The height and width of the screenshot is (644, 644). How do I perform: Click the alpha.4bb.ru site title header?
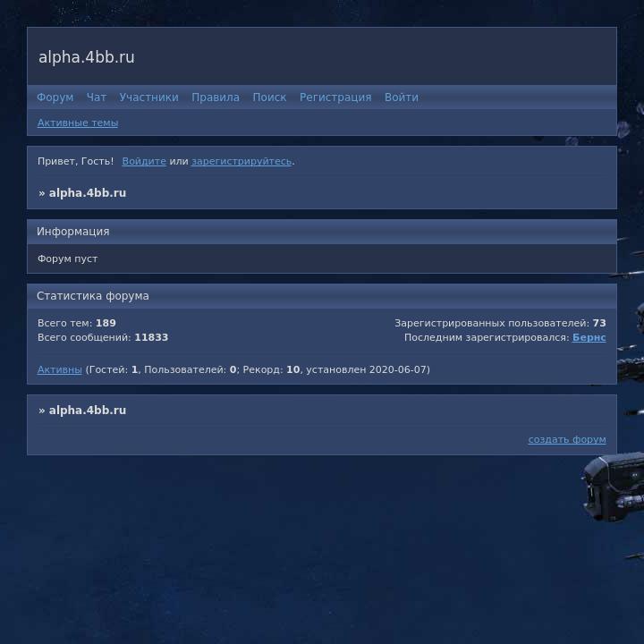(x=87, y=57)
